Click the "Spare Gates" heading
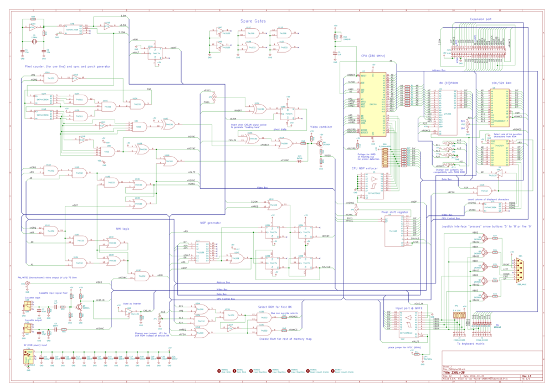Screen dimensions: 554x392 (x=253, y=21)
